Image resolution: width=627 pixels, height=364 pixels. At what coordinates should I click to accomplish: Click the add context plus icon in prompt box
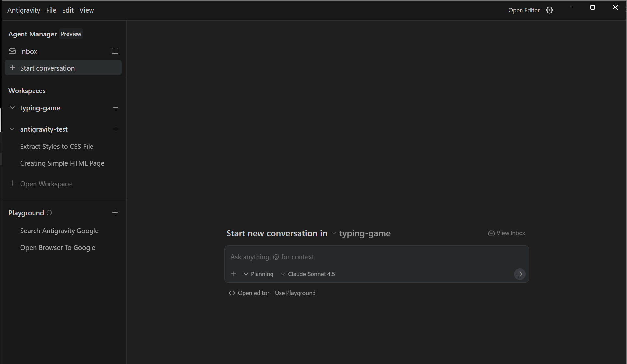(x=233, y=274)
